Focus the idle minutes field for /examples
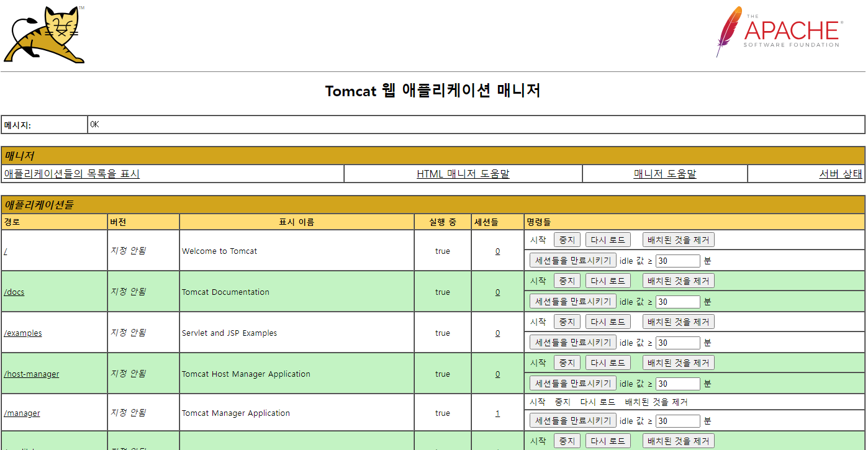 coord(678,343)
